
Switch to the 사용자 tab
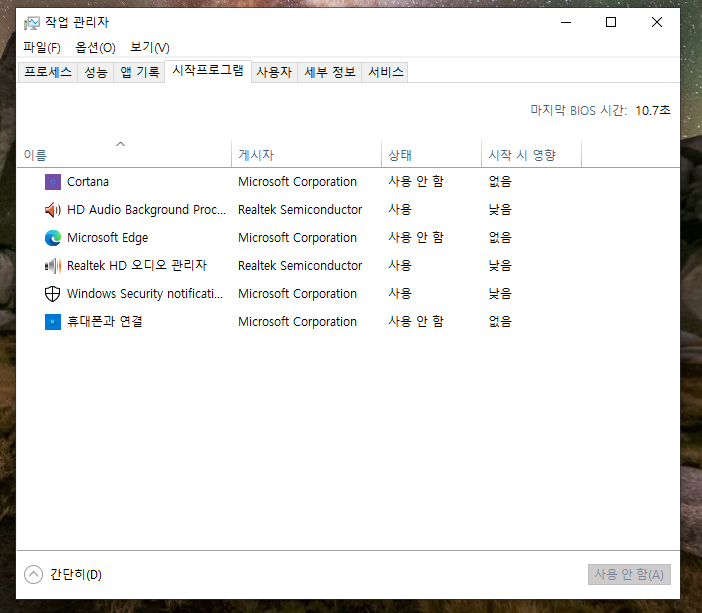pos(274,72)
